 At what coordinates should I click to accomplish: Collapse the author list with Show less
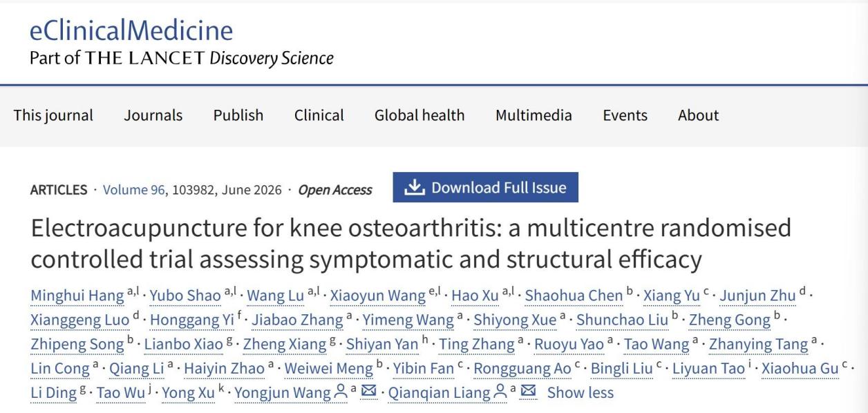click(580, 393)
